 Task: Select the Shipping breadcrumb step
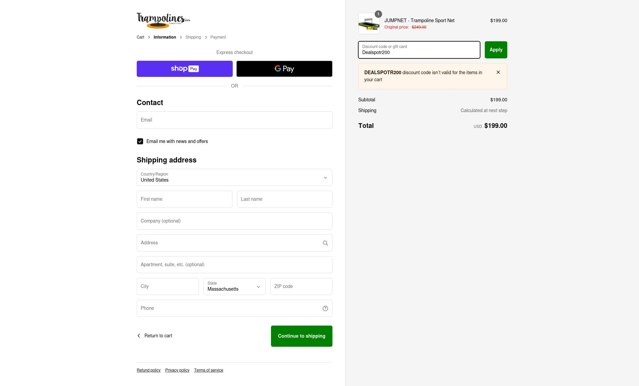click(193, 37)
